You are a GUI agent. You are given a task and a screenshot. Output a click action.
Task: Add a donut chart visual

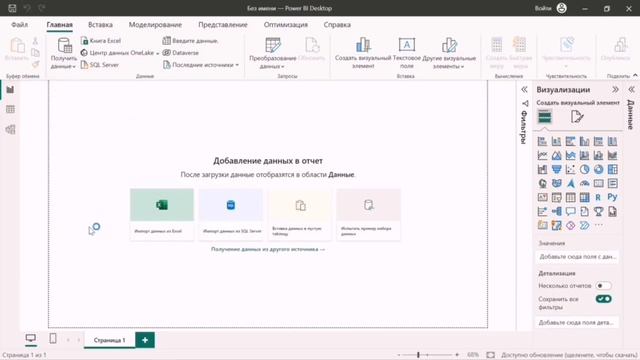click(x=598, y=169)
